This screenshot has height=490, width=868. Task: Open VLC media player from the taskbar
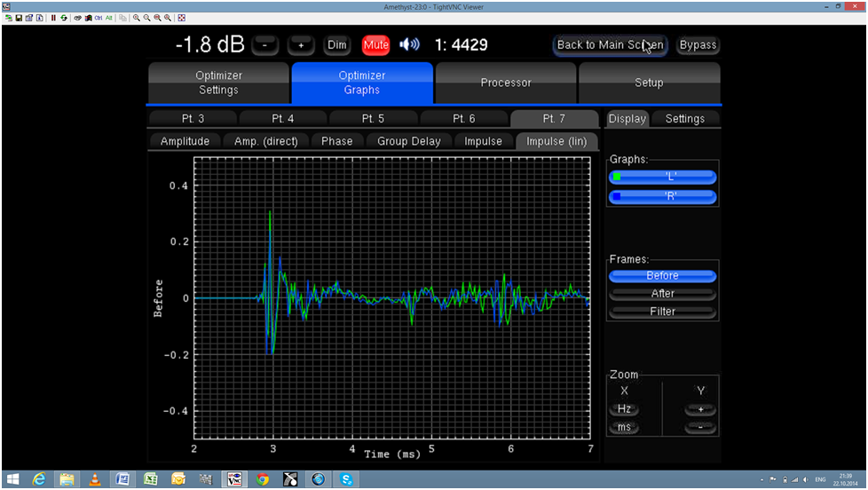pyautogui.click(x=93, y=479)
